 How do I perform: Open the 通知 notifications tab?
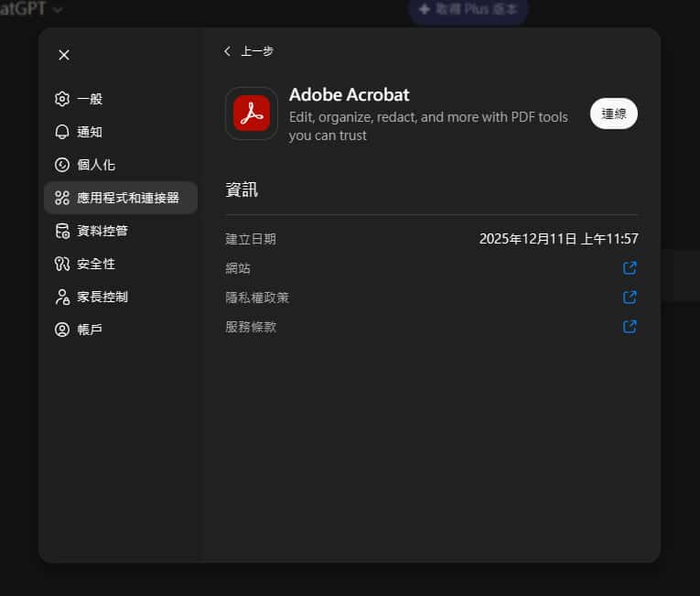click(x=121, y=132)
